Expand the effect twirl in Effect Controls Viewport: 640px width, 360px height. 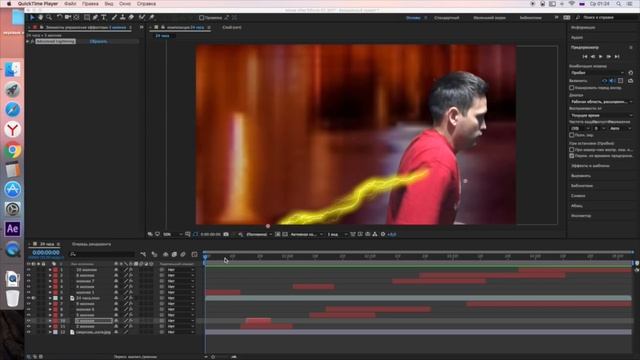click(x=28, y=41)
